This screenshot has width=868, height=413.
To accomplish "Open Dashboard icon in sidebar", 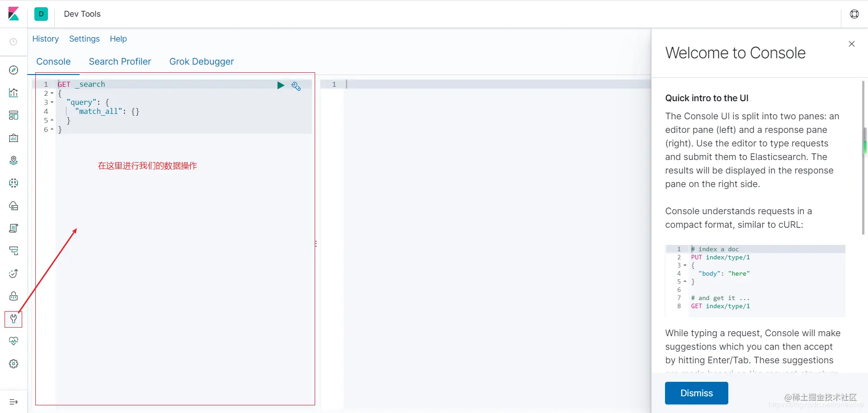I will (x=14, y=115).
